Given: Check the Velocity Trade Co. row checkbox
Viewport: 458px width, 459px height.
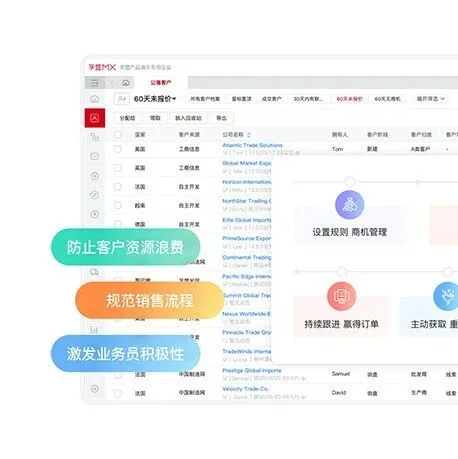Looking at the screenshot, I should click(x=118, y=393).
